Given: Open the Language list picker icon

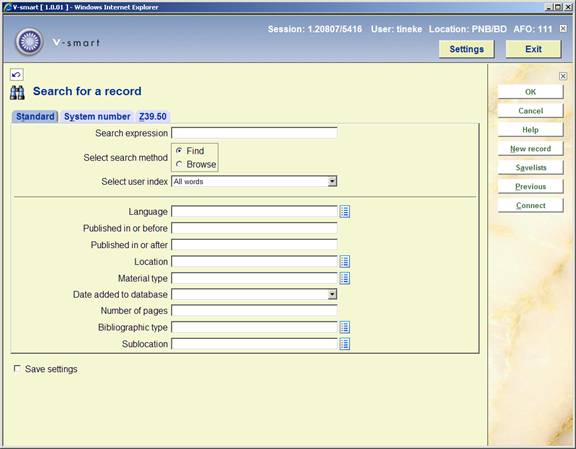Looking at the screenshot, I should tap(344, 212).
